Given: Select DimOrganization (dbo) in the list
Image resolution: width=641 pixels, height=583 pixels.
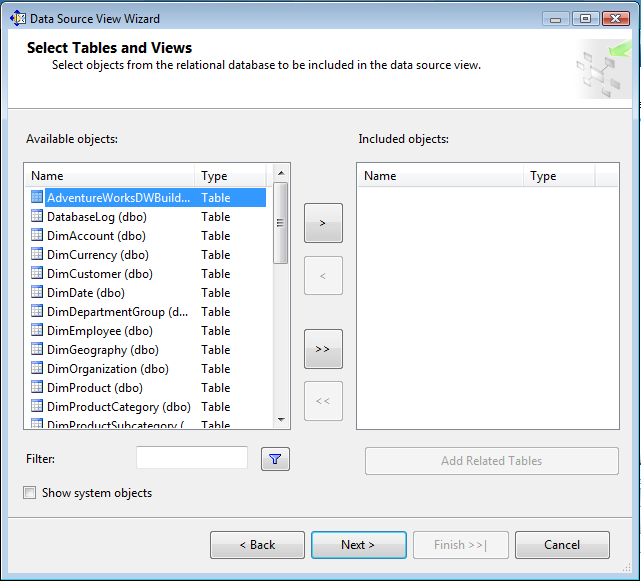Looking at the screenshot, I should (148, 369).
